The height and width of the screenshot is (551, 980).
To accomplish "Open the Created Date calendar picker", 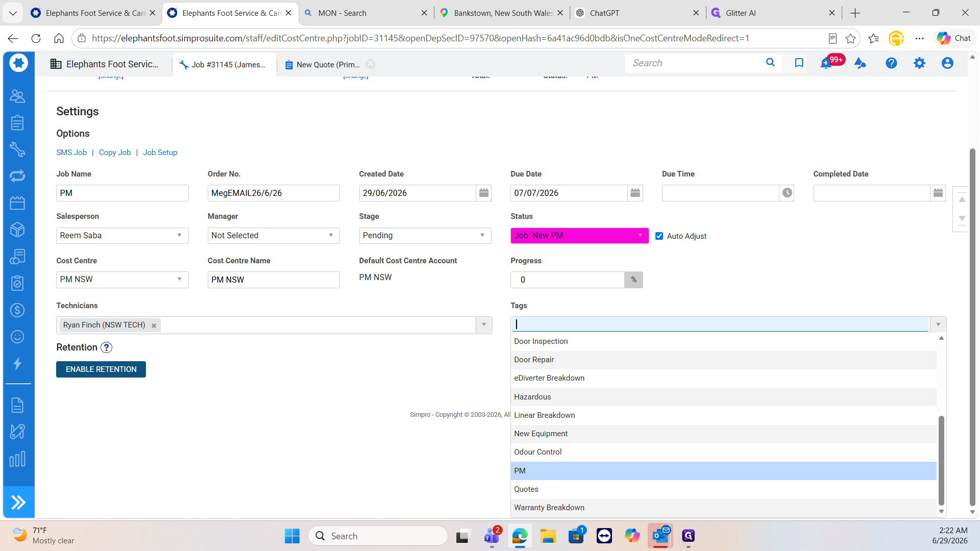I will [483, 193].
